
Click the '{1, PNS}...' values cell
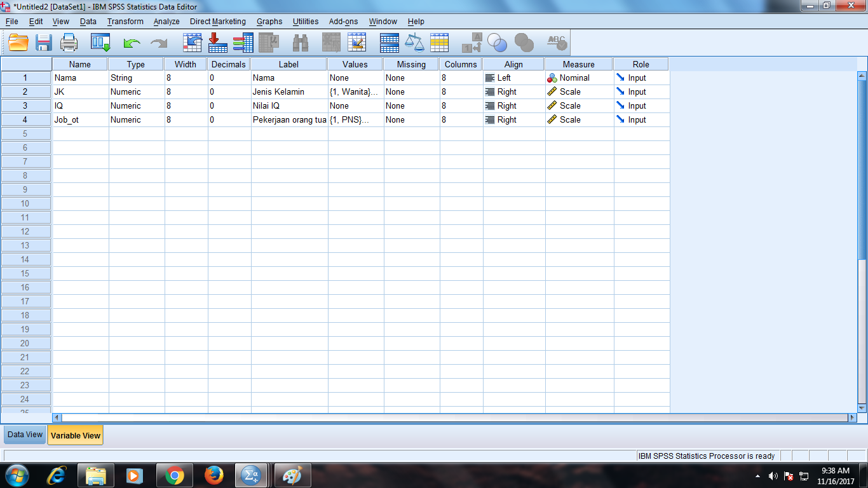point(355,119)
